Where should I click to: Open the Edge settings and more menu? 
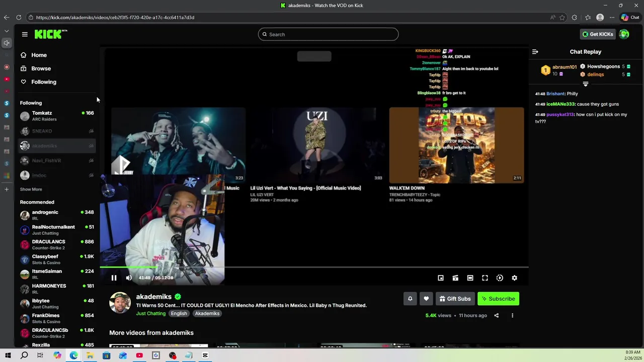click(612, 17)
